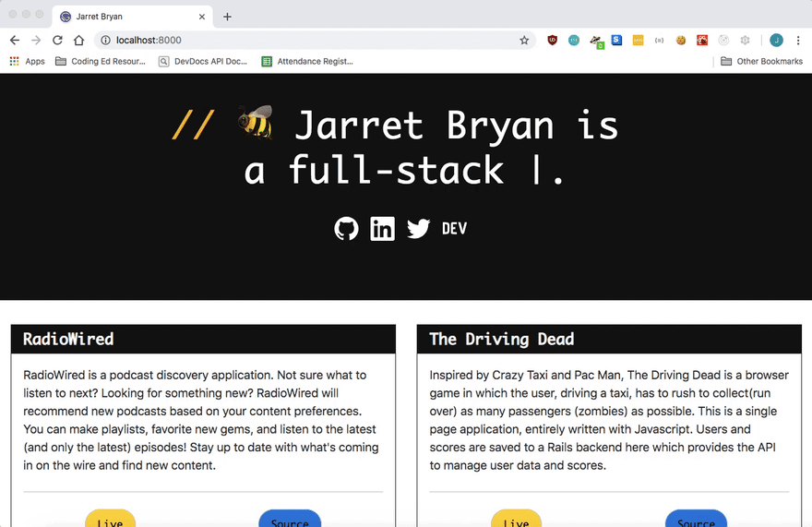This screenshot has height=527, width=812.
Task: Open the Coding Ed Resources bookmark folder
Action: (x=101, y=61)
